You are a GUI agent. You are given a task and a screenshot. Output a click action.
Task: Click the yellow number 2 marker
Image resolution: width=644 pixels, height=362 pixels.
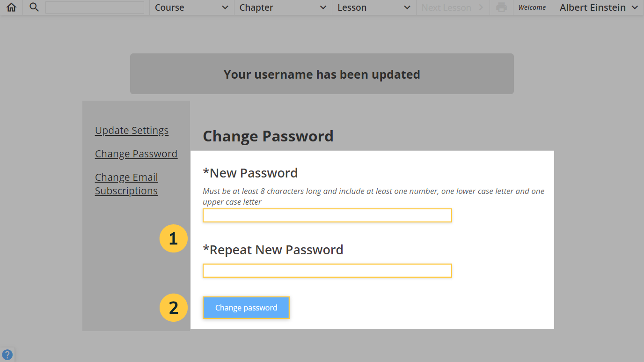tap(173, 308)
